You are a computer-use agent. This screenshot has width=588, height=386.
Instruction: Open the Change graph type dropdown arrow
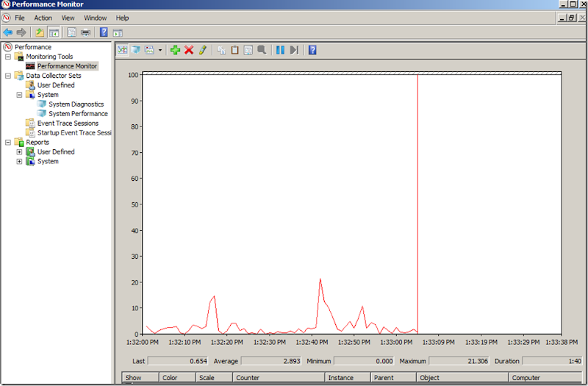pos(160,50)
